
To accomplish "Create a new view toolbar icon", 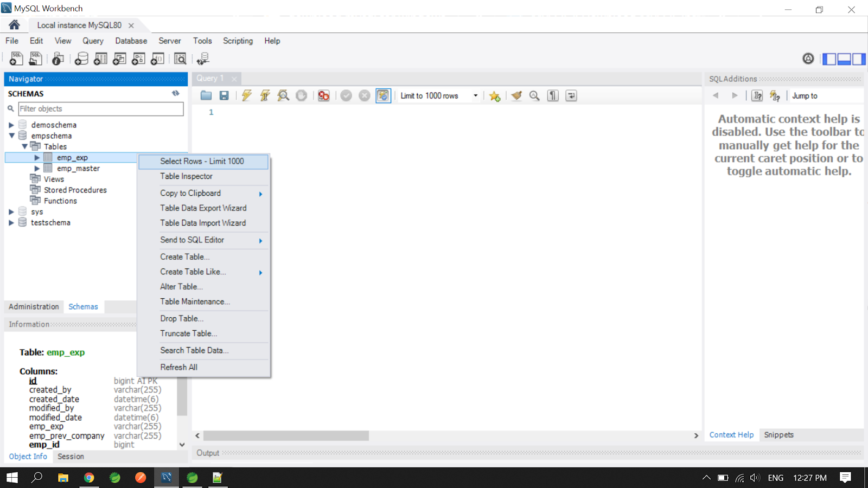I will 119,59.
